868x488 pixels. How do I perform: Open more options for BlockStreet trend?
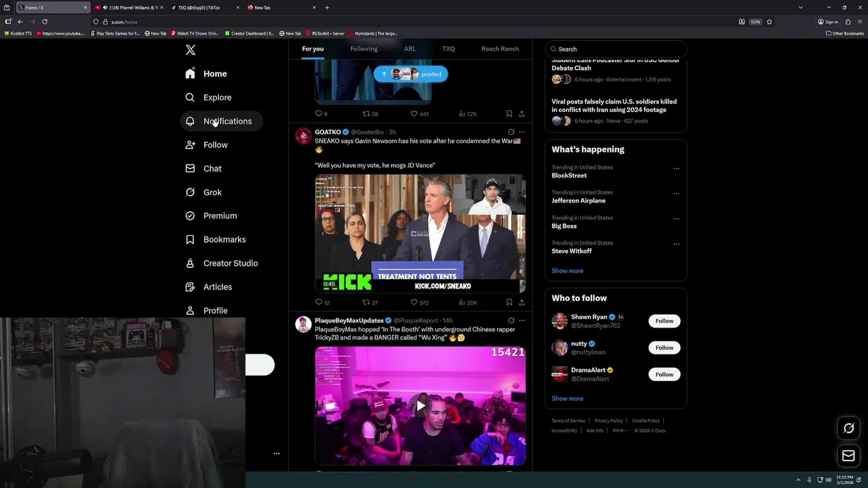pyautogui.click(x=676, y=169)
